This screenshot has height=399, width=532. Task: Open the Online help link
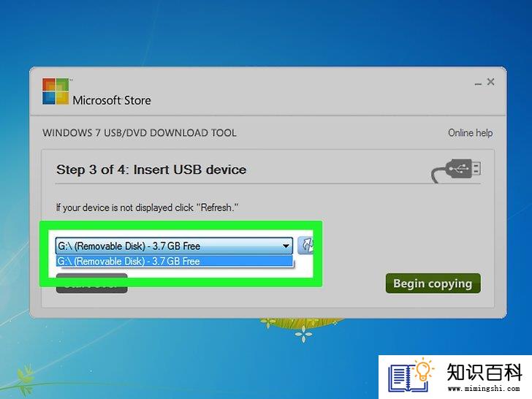(x=471, y=133)
